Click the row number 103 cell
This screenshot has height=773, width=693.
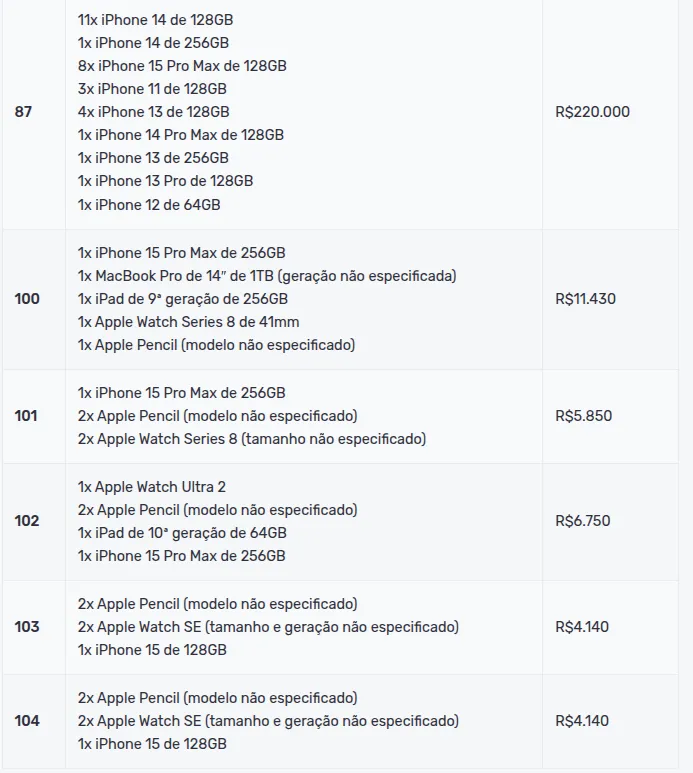(x=27, y=627)
